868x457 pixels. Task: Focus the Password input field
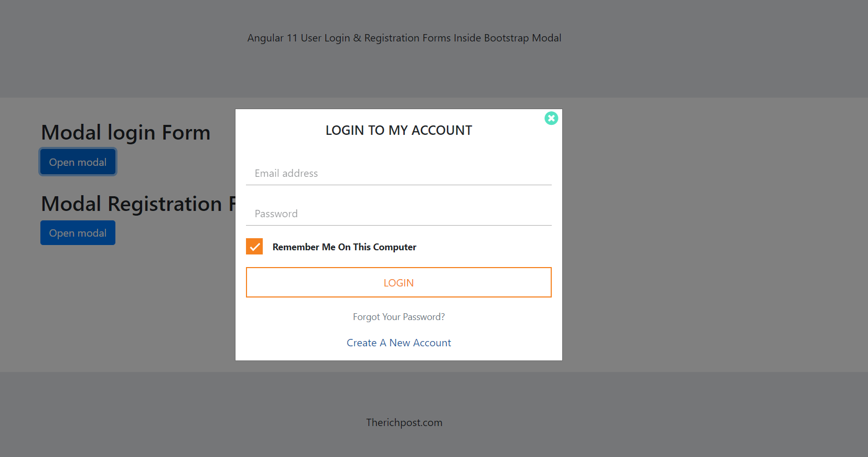click(399, 214)
